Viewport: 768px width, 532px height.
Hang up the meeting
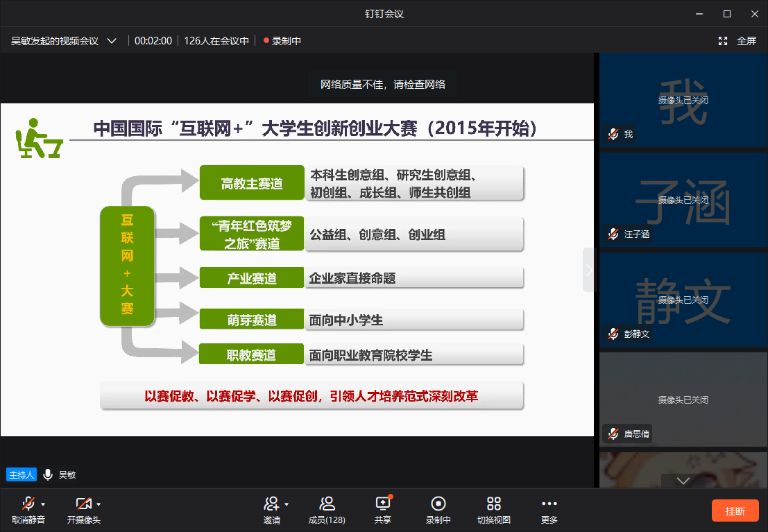735,511
